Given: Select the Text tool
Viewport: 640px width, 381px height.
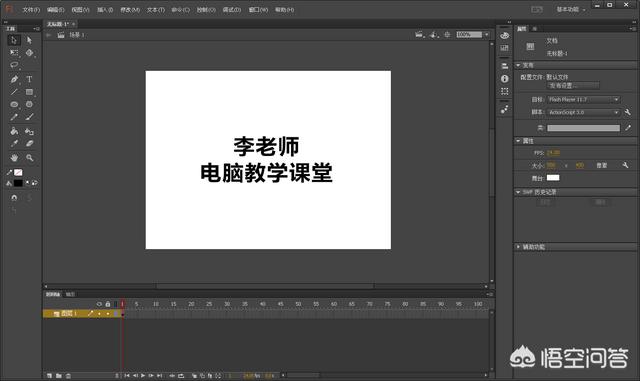Looking at the screenshot, I should pos(29,79).
